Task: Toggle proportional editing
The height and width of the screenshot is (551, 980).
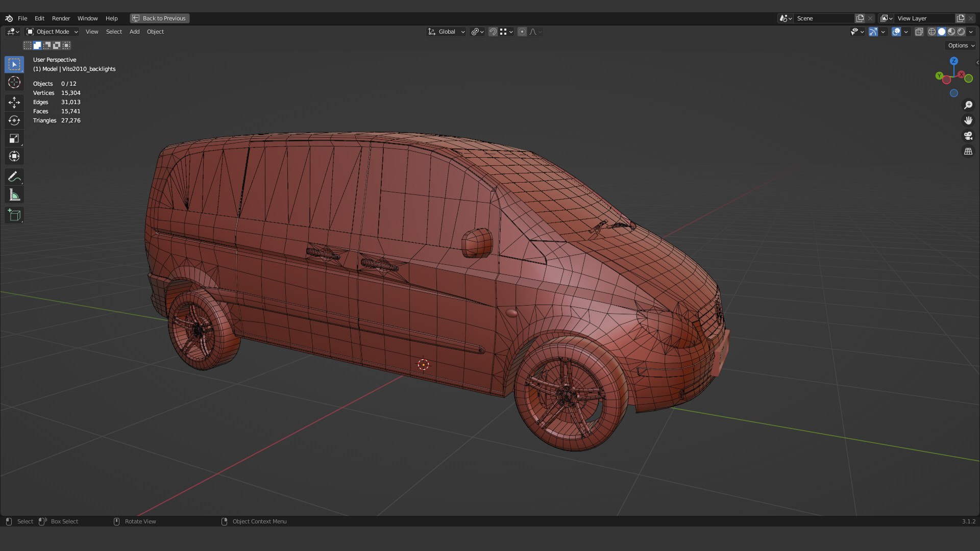Action: [x=522, y=32]
